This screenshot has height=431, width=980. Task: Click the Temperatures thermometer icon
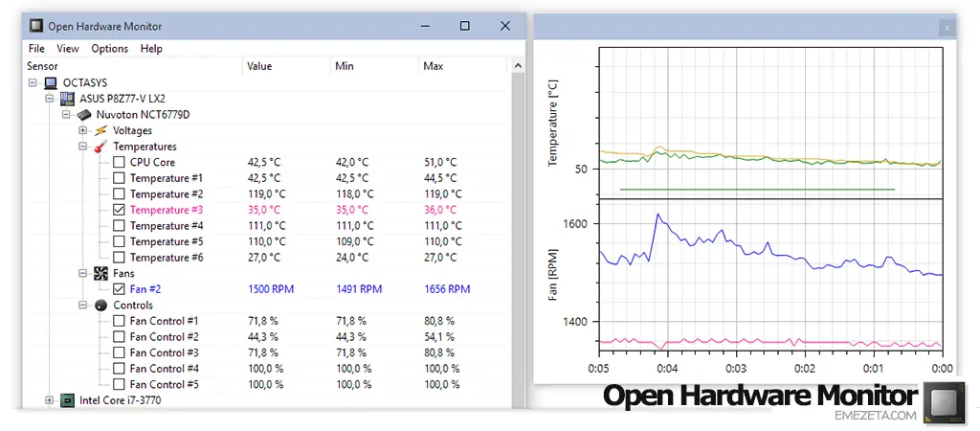(x=100, y=147)
